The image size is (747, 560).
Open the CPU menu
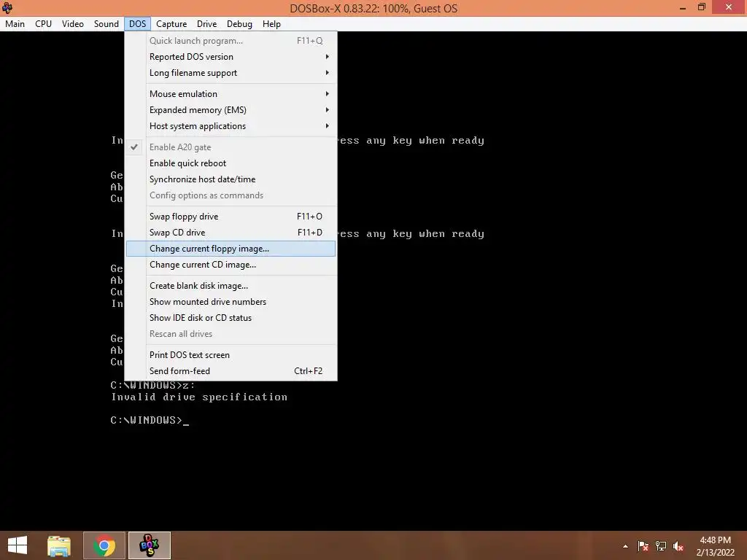click(x=43, y=24)
